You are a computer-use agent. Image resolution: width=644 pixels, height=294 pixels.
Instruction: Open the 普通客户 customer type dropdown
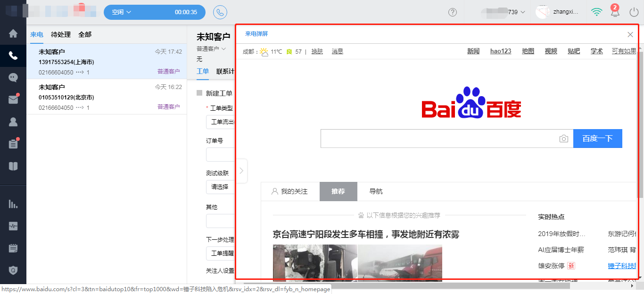click(211, 49)
